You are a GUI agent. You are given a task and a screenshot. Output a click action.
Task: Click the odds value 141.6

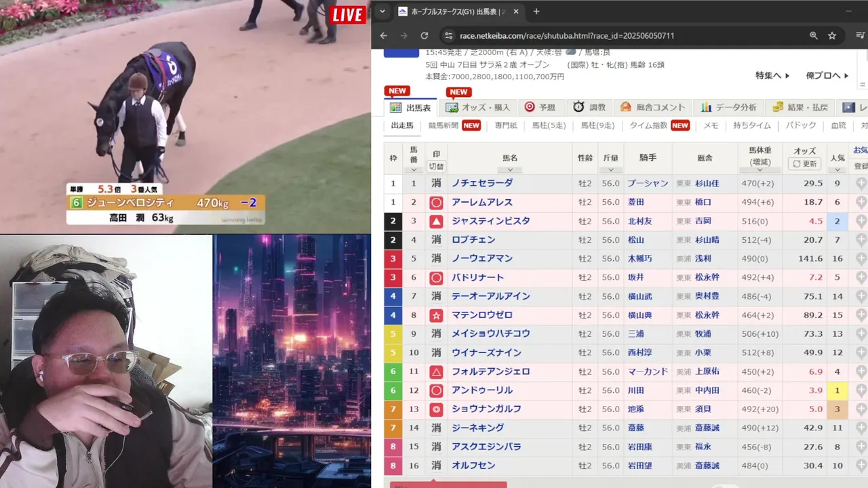(x=810, y=258)
